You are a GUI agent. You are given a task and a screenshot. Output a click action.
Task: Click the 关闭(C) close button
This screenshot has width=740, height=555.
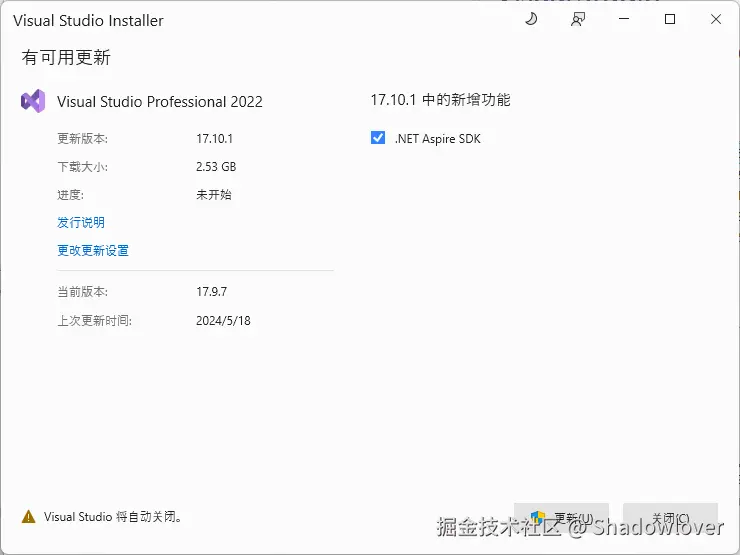pyautogui.click(x=671, y=517)
